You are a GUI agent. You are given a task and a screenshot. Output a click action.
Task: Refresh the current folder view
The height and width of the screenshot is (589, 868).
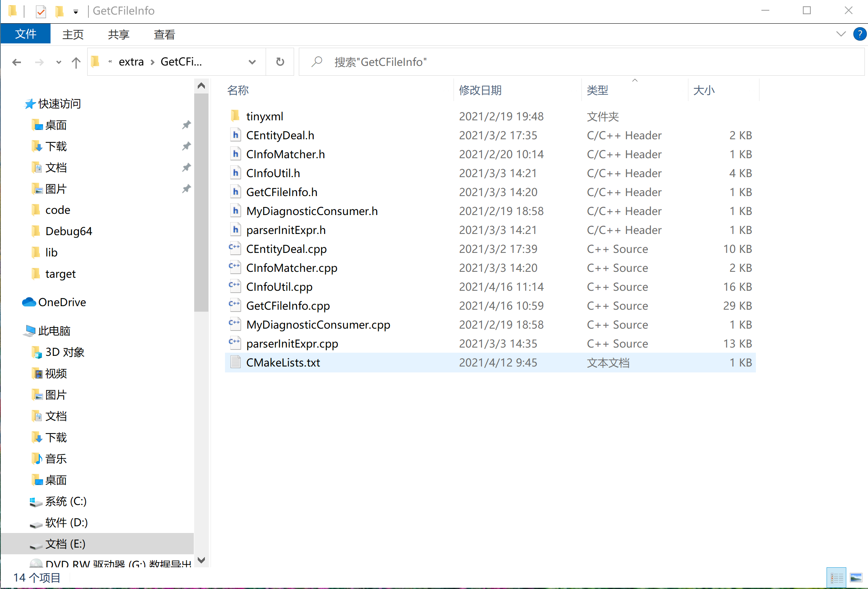(x=279, y=62)
